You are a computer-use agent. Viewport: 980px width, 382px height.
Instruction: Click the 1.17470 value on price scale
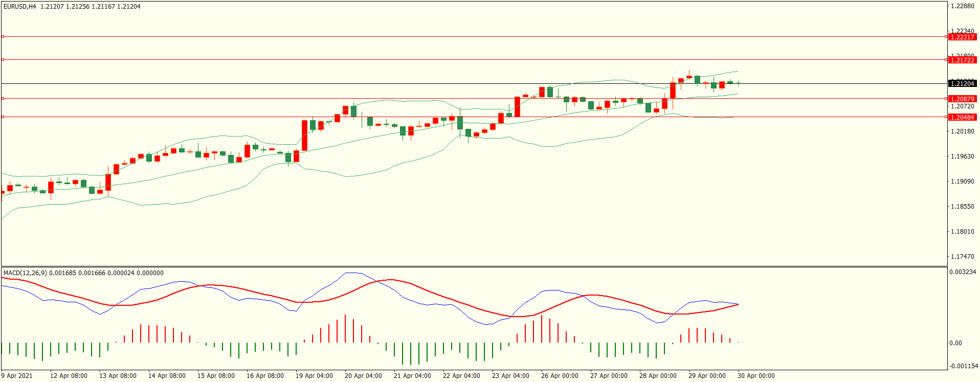pyautogui.click(x=962, y=257)
